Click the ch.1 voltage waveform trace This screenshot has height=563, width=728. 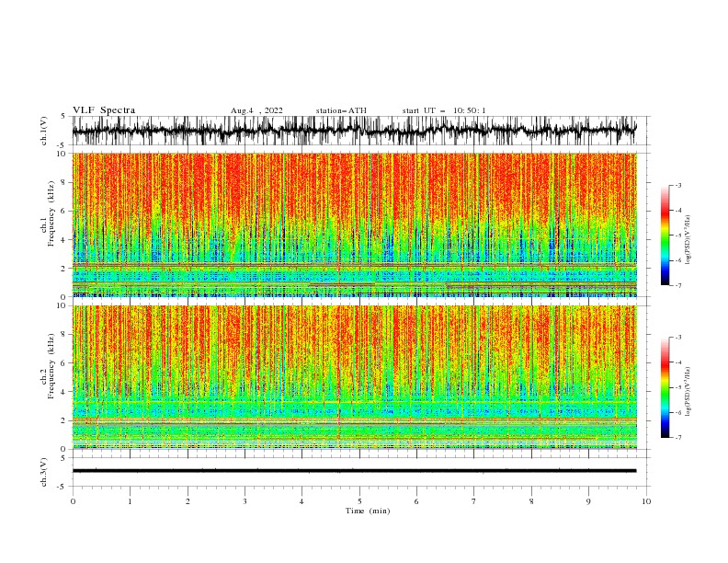tap(354, 130)
